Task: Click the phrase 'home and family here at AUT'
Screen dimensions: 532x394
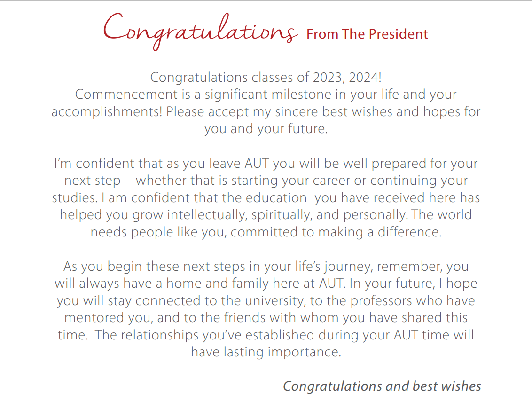Action: (254, 284)
